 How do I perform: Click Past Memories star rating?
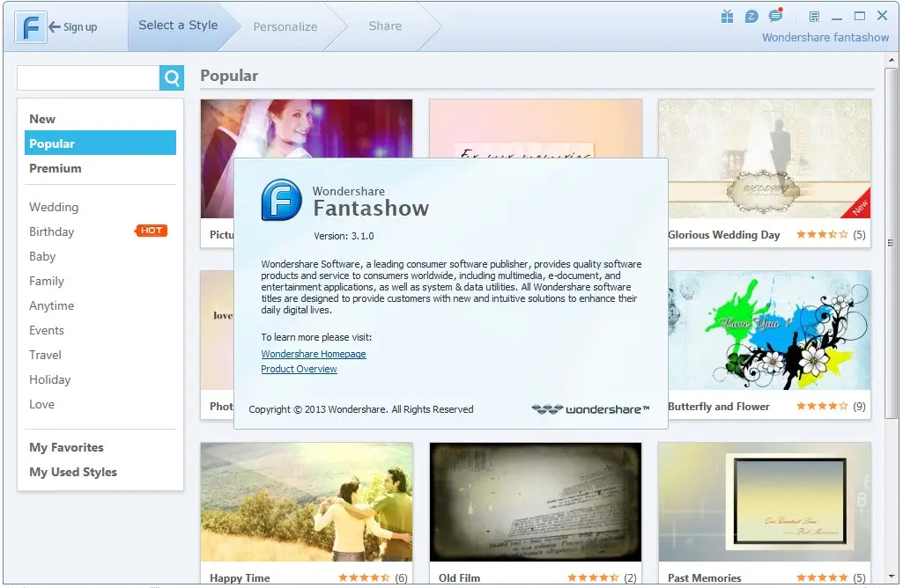(x=822, y=577)
